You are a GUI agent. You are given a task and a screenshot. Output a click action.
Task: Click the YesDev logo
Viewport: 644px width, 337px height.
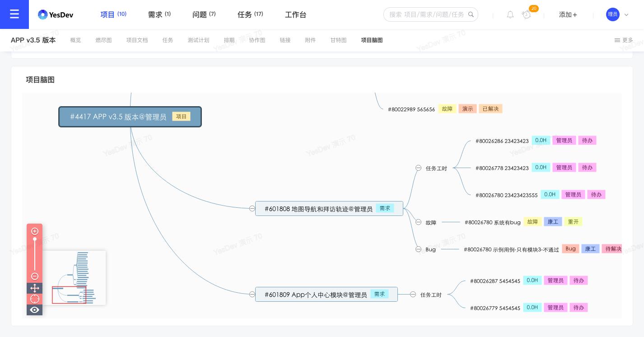(x=56, y=14)
